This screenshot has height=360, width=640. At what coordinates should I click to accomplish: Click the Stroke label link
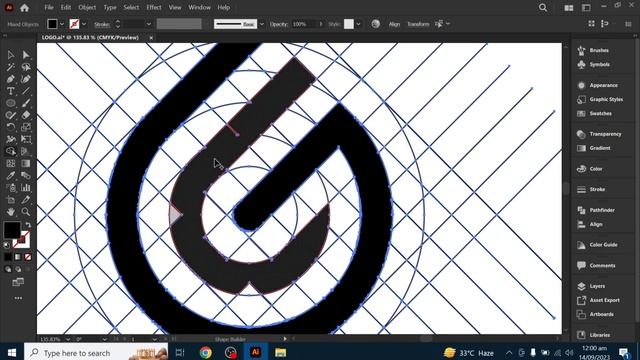coord(102,24)
